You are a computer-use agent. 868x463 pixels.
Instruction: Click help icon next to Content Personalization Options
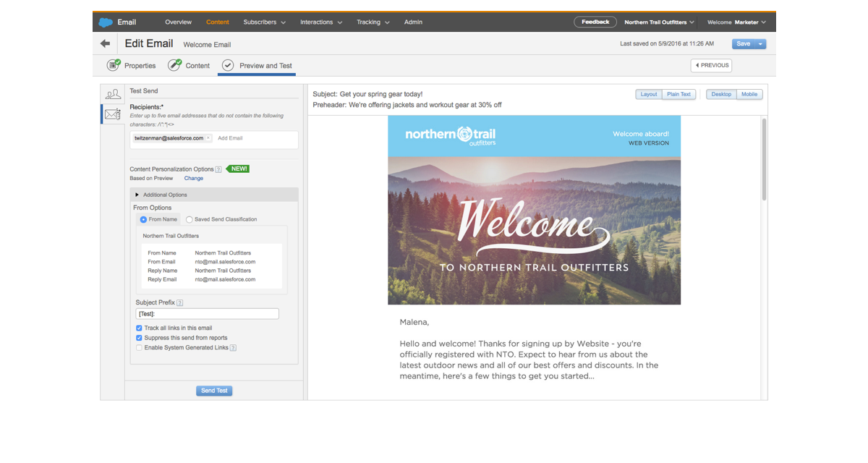[218, 169]
